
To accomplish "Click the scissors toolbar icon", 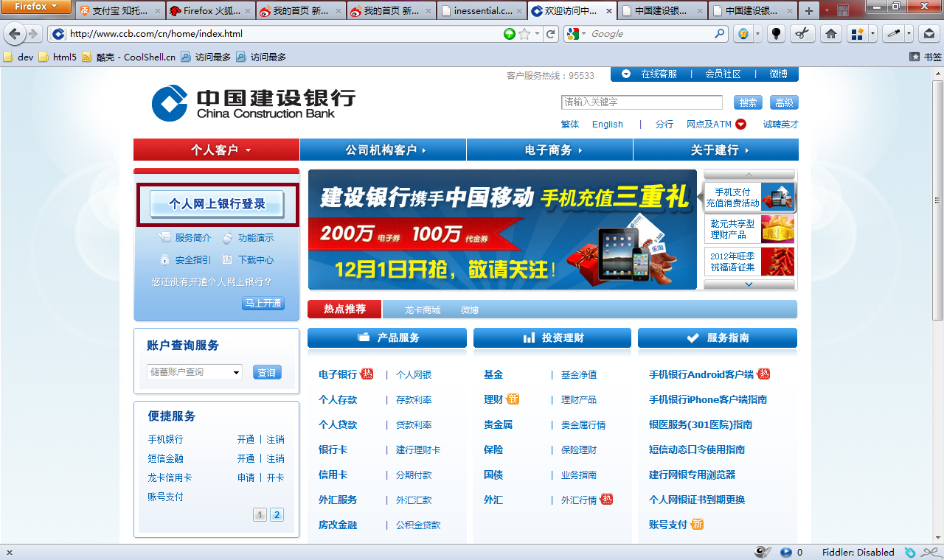I will [803, 34].
